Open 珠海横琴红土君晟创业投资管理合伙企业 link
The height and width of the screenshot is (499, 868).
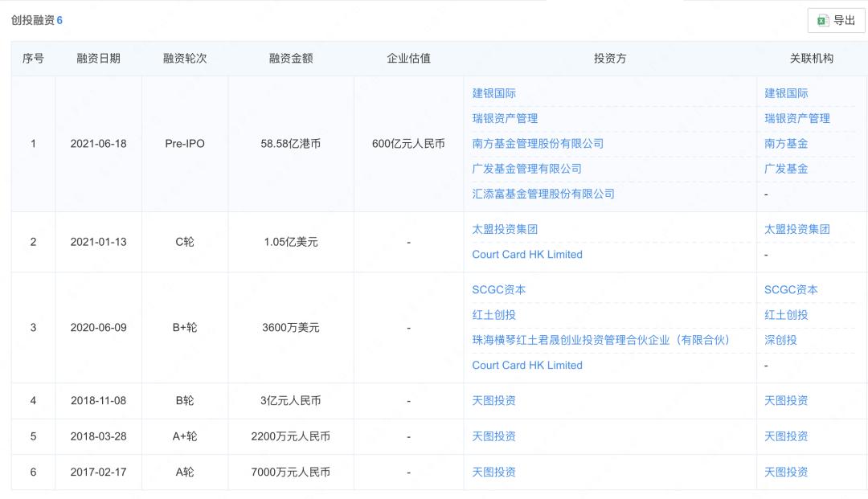point(600,340)
